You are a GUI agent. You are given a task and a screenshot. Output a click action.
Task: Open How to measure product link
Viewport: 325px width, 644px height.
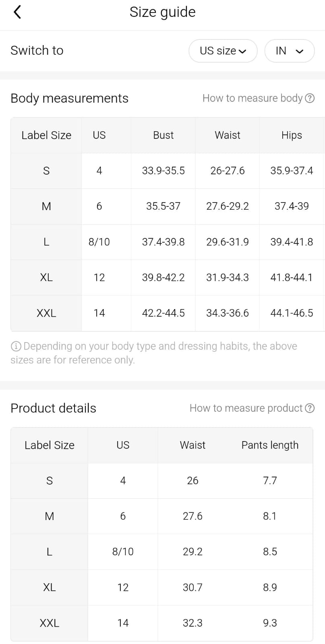246,408
